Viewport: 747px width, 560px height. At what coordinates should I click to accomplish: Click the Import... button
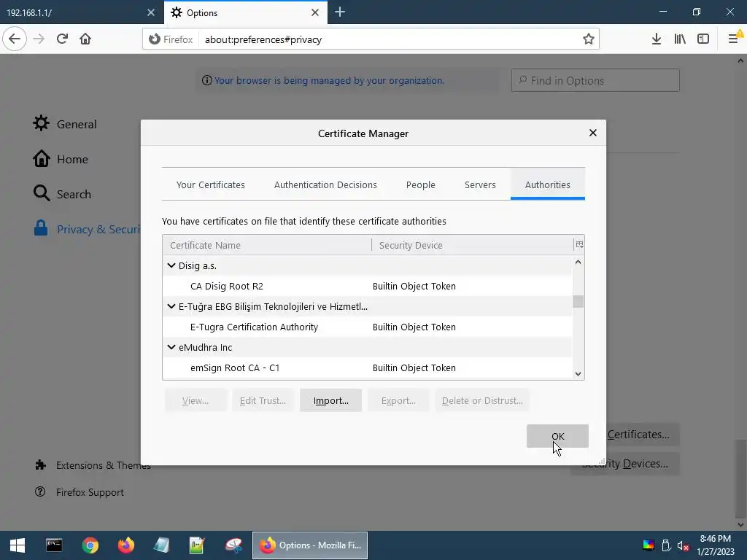(330, 400)
